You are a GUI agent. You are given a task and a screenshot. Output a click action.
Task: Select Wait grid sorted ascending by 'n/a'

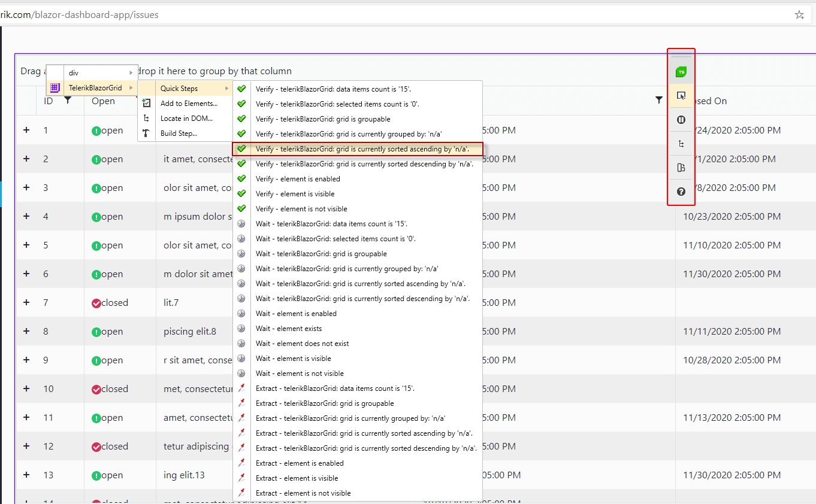coord(358,283)
